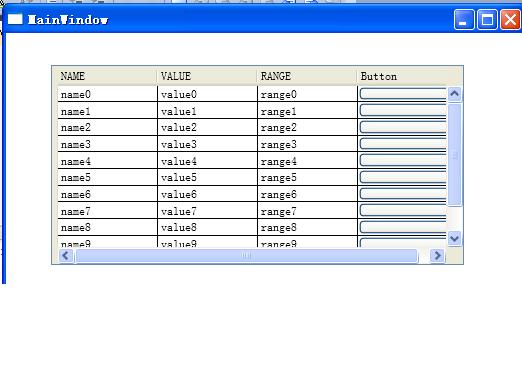Maximize the MainWindow window
Image resolution: width=522 pixels, height=384 pixels.
(487, 20)
